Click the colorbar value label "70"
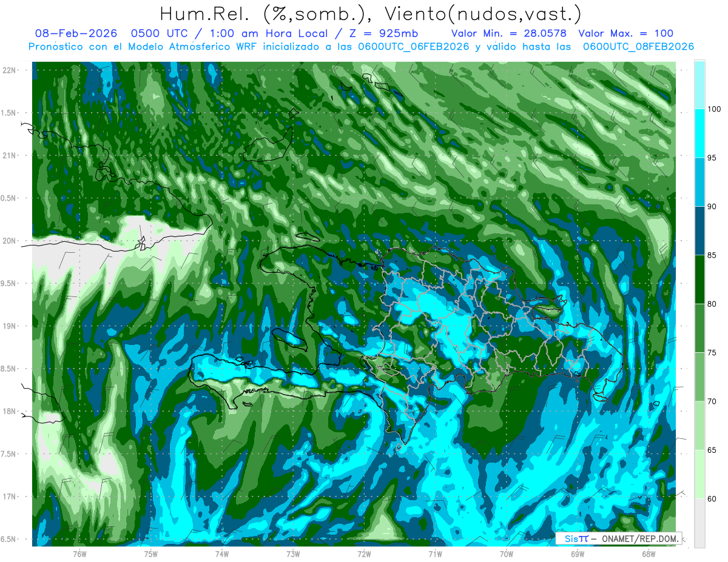The width and height of the screenshot is (728, 562). pos(712,401)
